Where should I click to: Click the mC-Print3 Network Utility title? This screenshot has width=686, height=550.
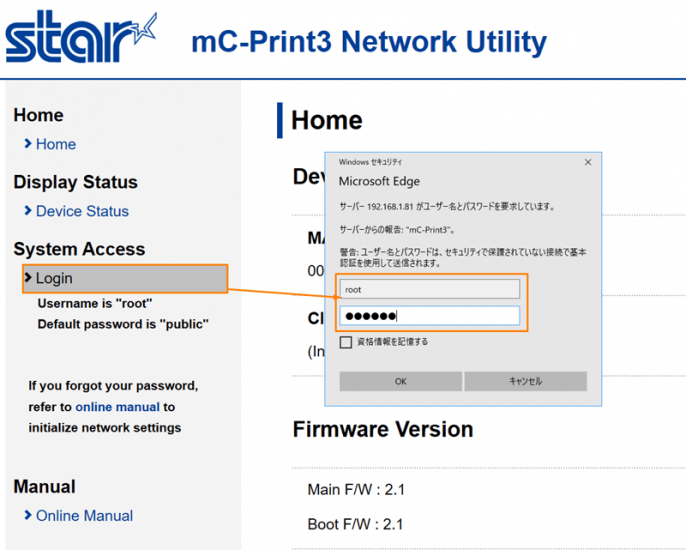coord(369,42)
